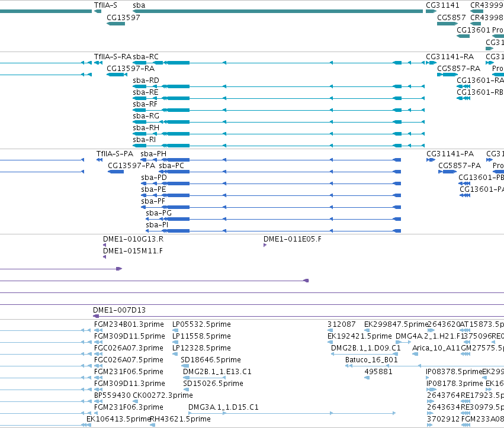Select the sba-RG transcript label
The image size is (504, 428).
point(146,115)
